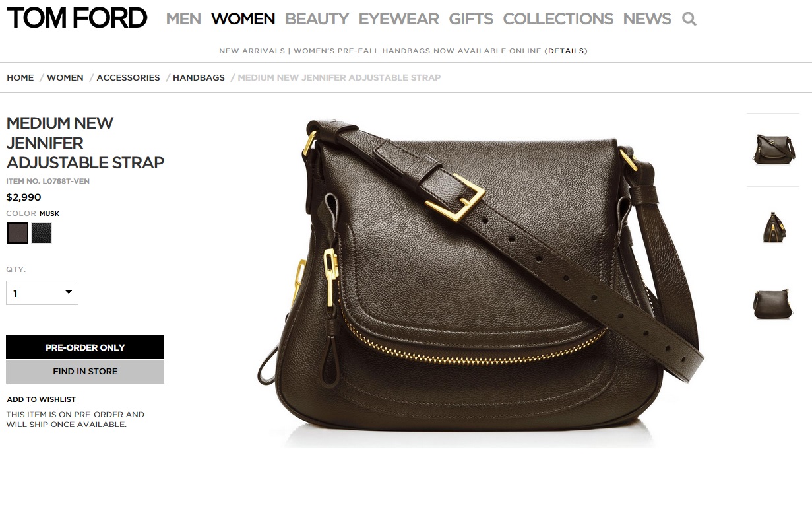This screenshot has width=812, height=511.
Task: Open the WOMEN menu
Action: coord(243,19)
